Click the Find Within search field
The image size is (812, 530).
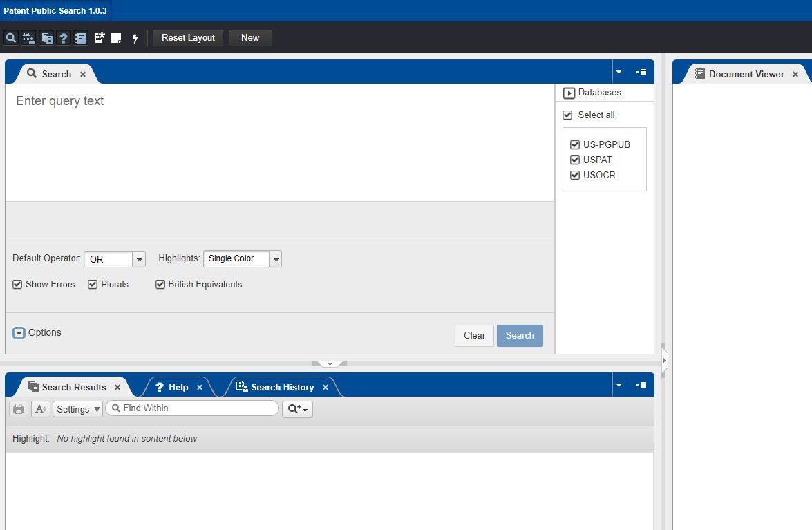(x=192, y=408)
